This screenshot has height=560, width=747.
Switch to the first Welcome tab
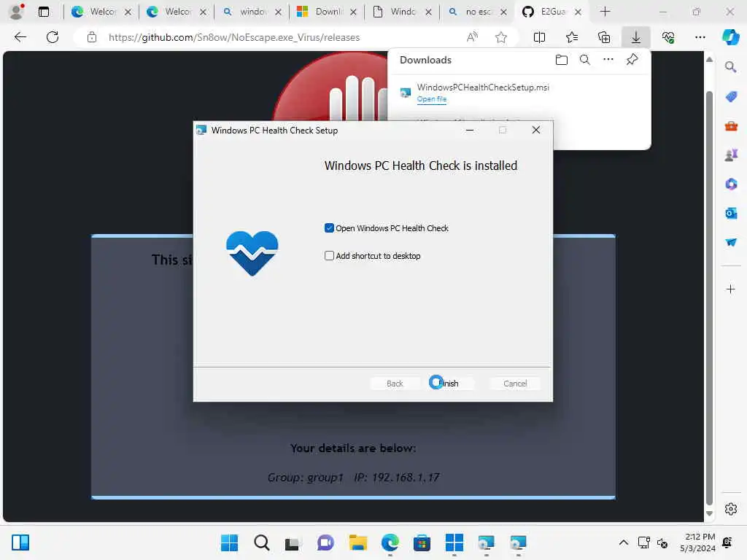click(x=101, y=12)
